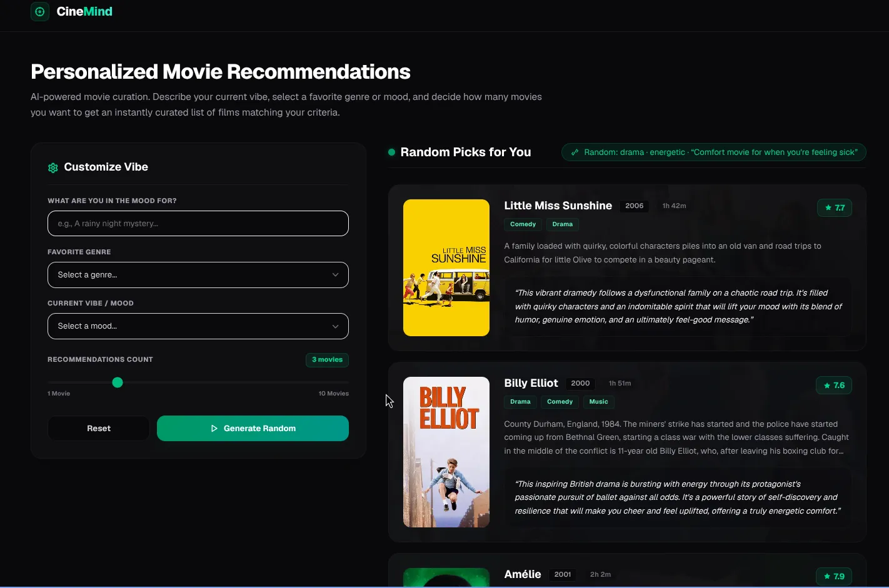Click the 7.6 star rating badge
Image resolution: width=889 pixels, height=588 pixels.
(x=834, y=386)
